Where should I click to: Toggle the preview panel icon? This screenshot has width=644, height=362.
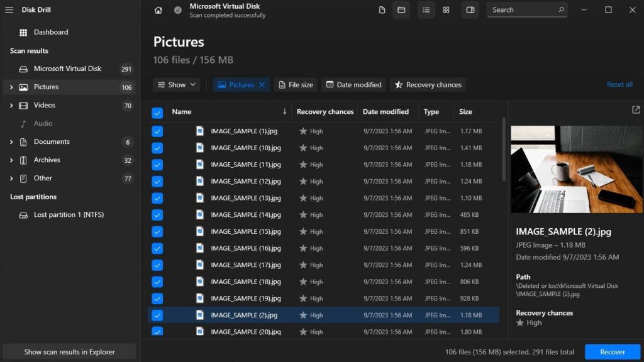(470, 10)
